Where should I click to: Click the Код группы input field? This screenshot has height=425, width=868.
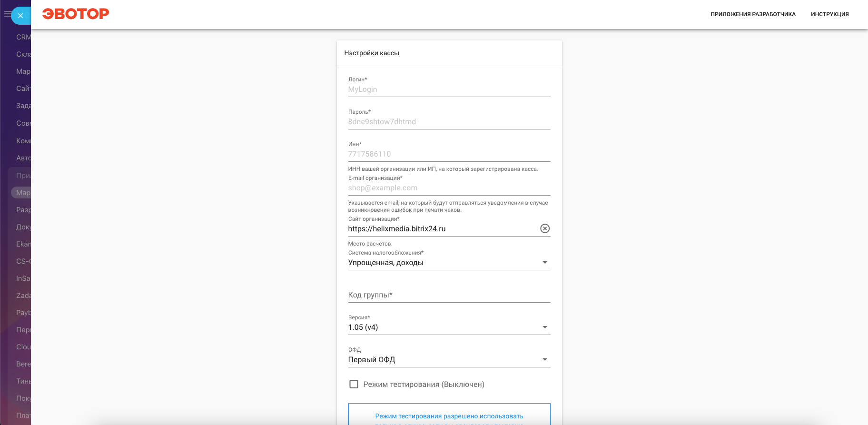pos(449,295)
